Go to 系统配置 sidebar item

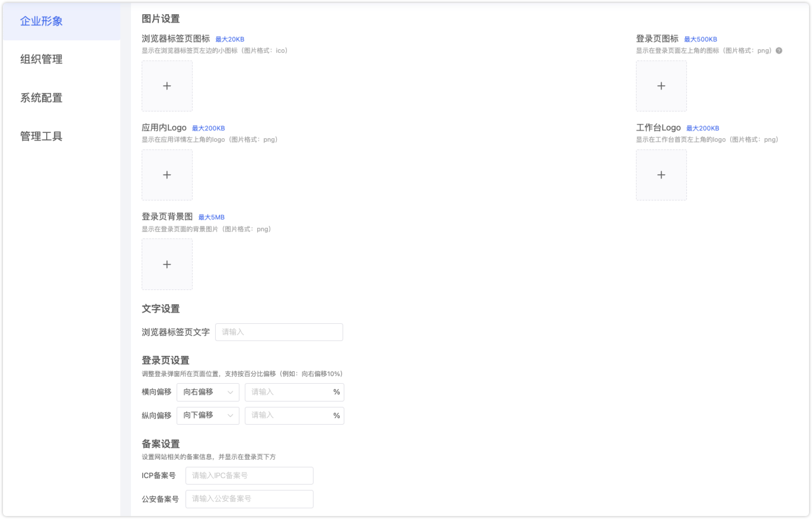(x=41, y=98)
